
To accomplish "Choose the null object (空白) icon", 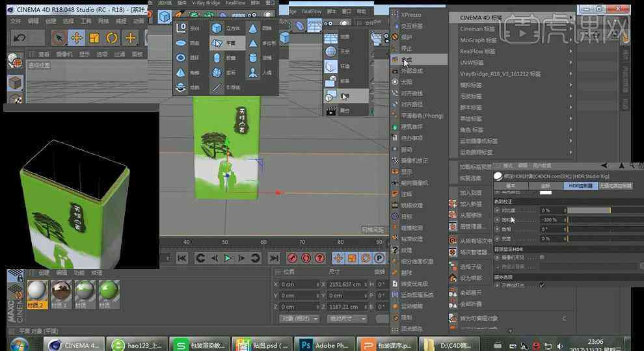I will [x=181, y=28].
